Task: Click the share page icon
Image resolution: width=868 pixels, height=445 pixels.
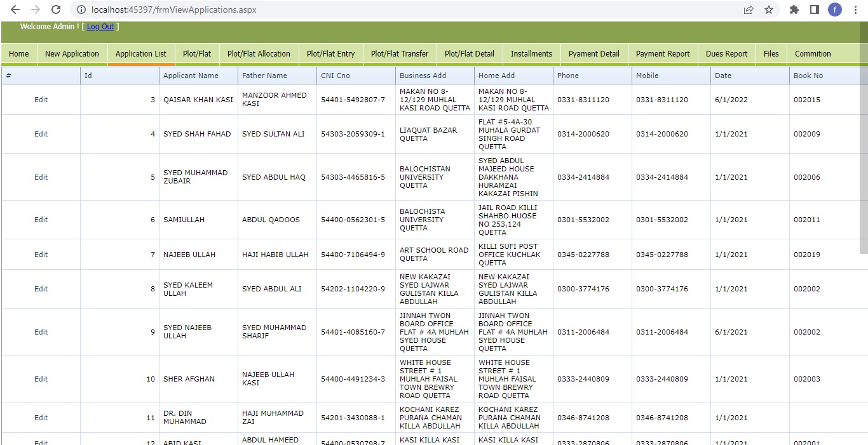Action: pyautogui.click(x=749, y=10)
